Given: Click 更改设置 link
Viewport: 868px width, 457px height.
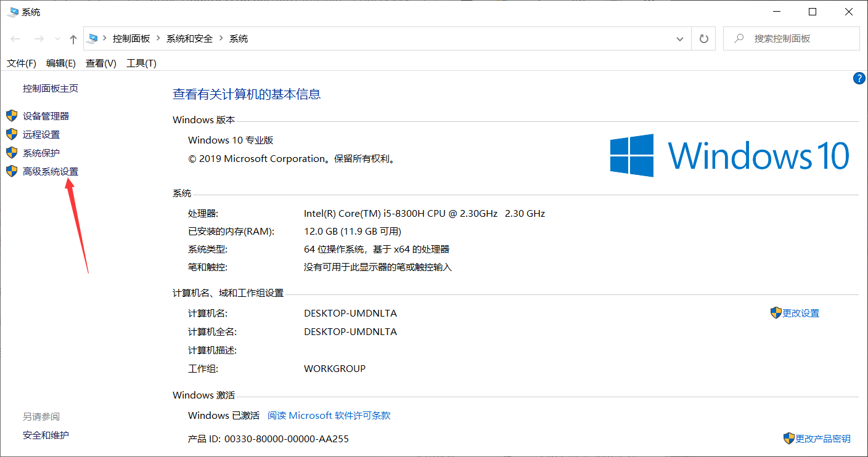Looking at the screenshot, I should point(801,313).
